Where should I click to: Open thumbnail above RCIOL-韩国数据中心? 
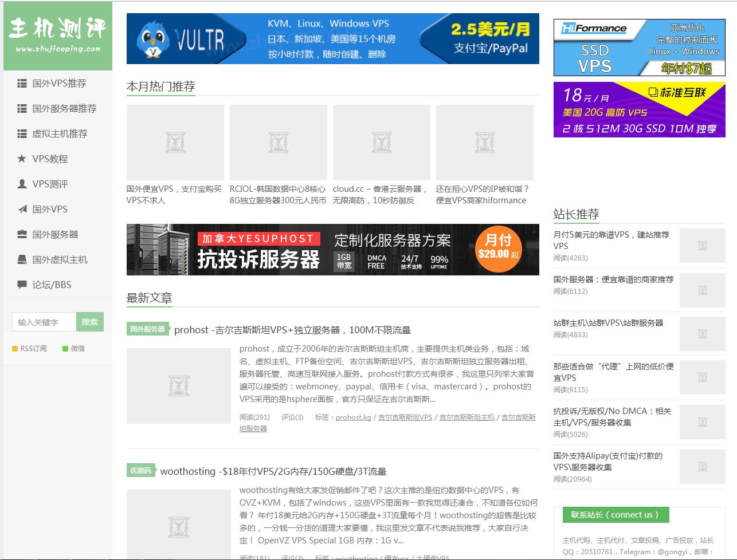pos(279,143)
